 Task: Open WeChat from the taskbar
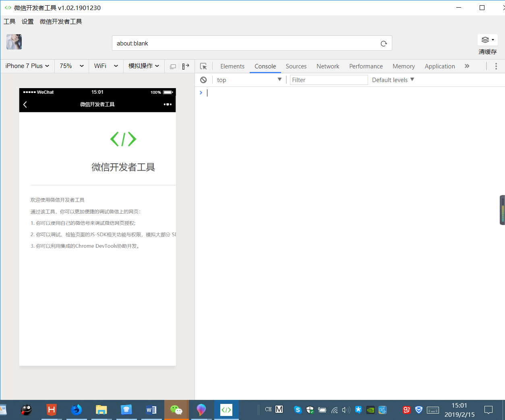pyautogui.click(x=176, y=410)
